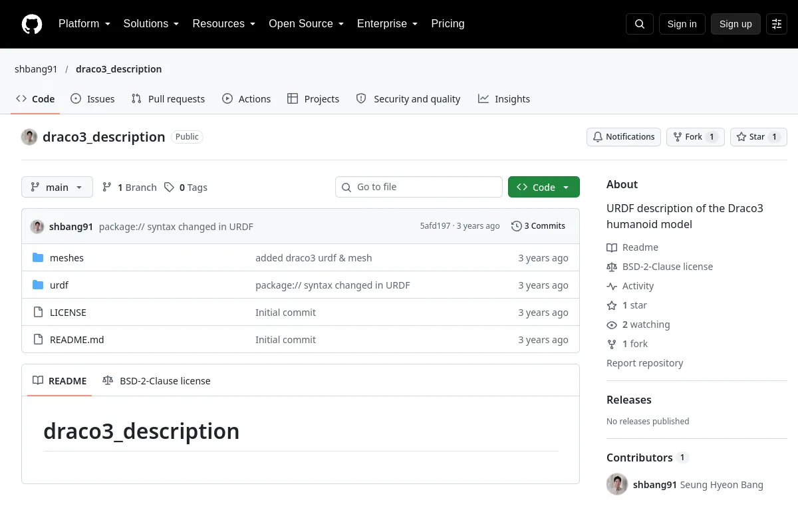
Task: Click Report repository link
Action: tap(645, 363)
